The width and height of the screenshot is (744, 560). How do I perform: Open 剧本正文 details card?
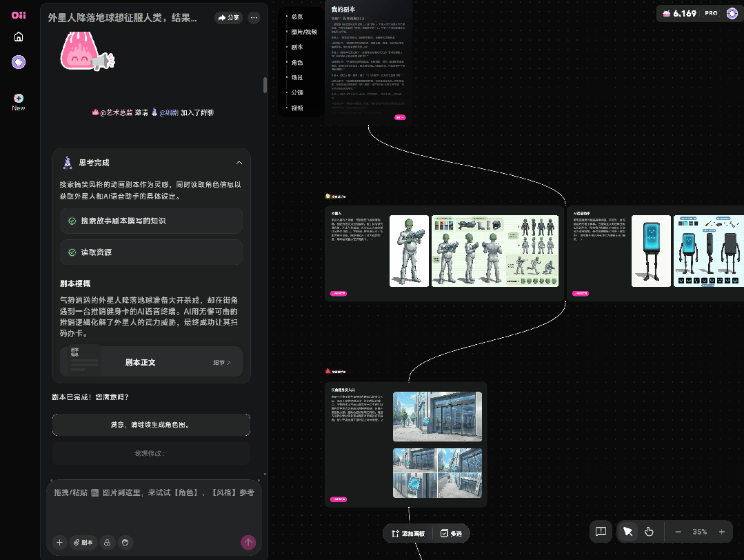(x=152, y=362)
